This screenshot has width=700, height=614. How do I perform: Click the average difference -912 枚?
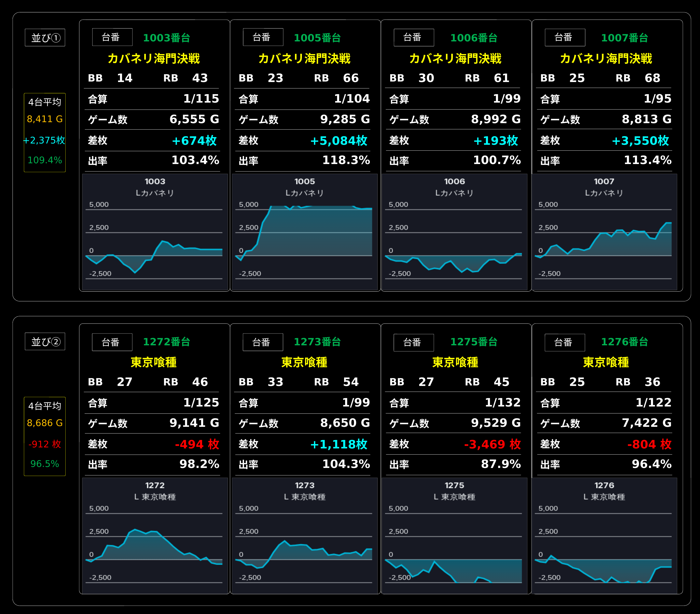(45, 444)
